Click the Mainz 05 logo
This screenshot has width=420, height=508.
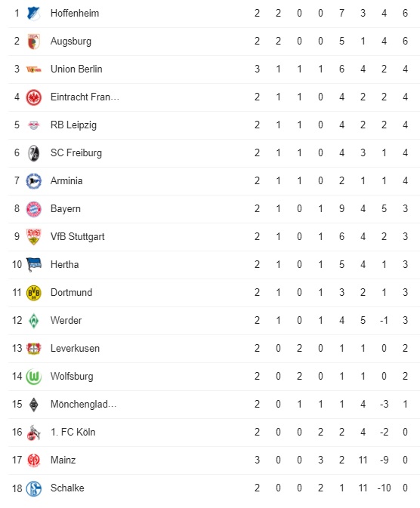(x=33, y=460)
